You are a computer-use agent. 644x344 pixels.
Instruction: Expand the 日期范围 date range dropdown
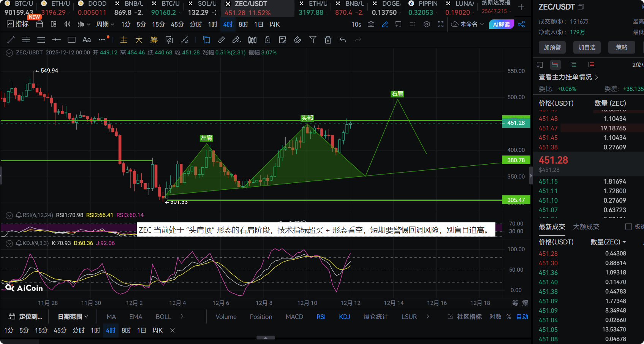point(73,317)
